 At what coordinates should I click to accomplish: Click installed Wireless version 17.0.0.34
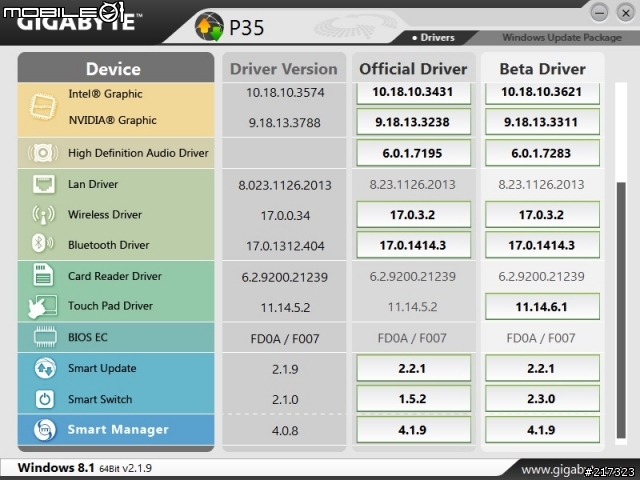pyautogui.click(x=285, y=216)
